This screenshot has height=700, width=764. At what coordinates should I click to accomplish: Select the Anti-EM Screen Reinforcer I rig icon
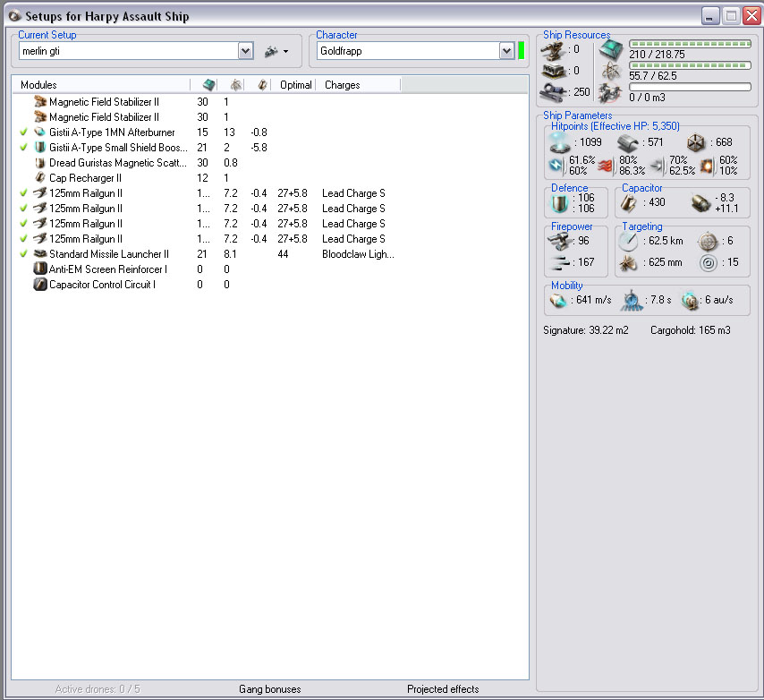(x=40, y=269)
